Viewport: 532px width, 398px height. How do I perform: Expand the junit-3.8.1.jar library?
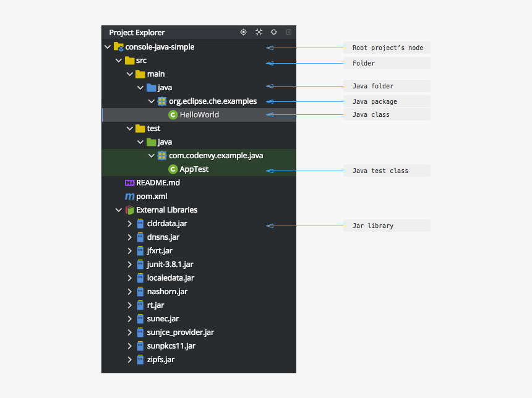click(130, 265)
